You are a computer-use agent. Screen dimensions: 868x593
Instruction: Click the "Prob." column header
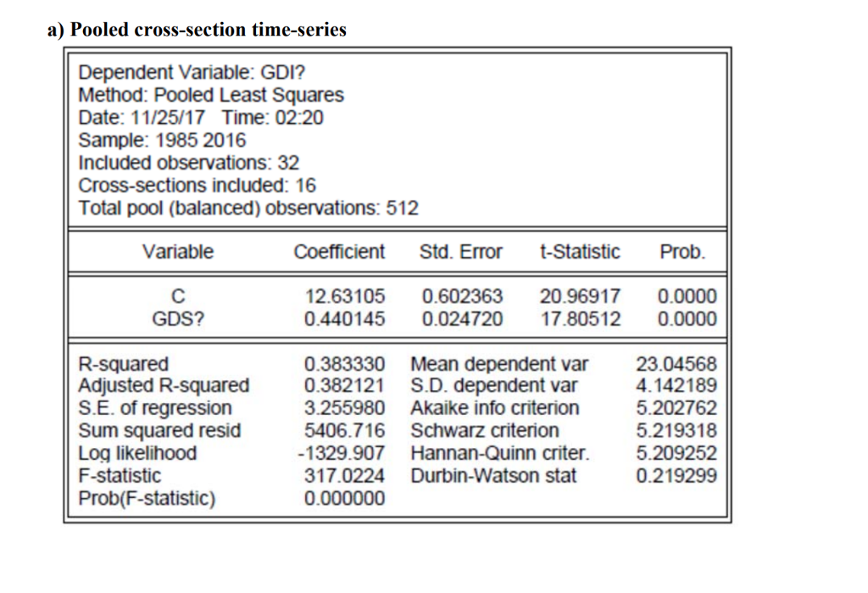point(681,252)
